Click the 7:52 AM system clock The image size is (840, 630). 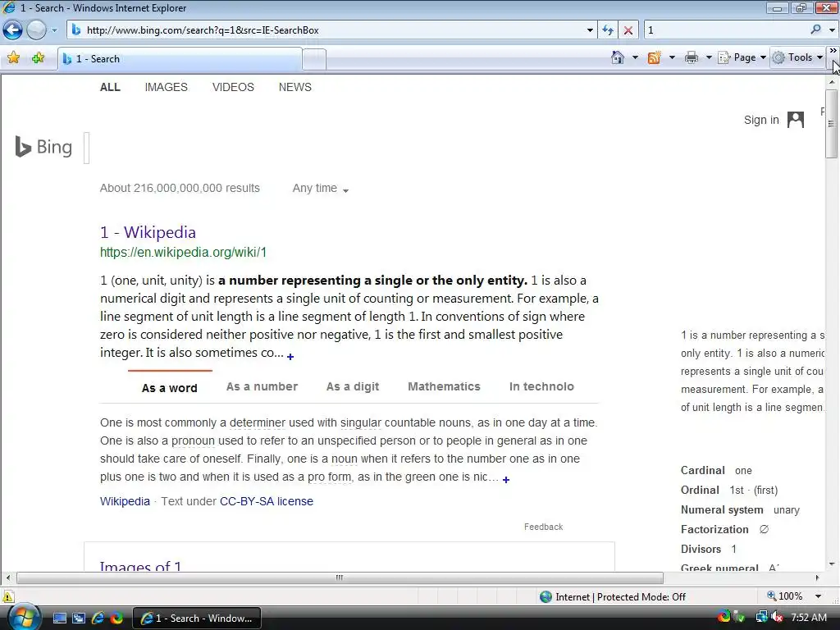(x=809, y=618)
